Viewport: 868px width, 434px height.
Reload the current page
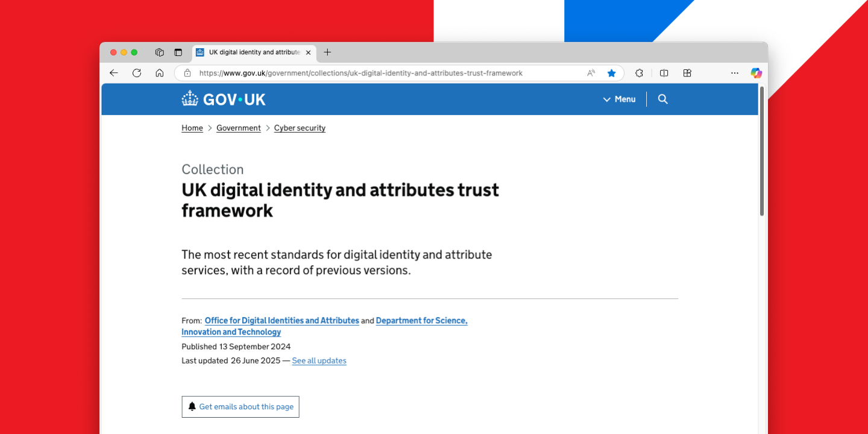click(x=137, y=72)
